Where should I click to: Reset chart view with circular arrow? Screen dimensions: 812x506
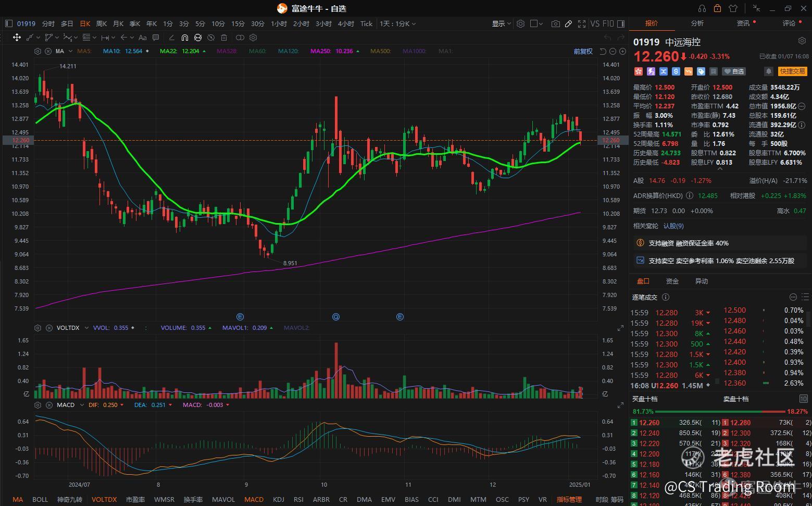click(603, 51)
